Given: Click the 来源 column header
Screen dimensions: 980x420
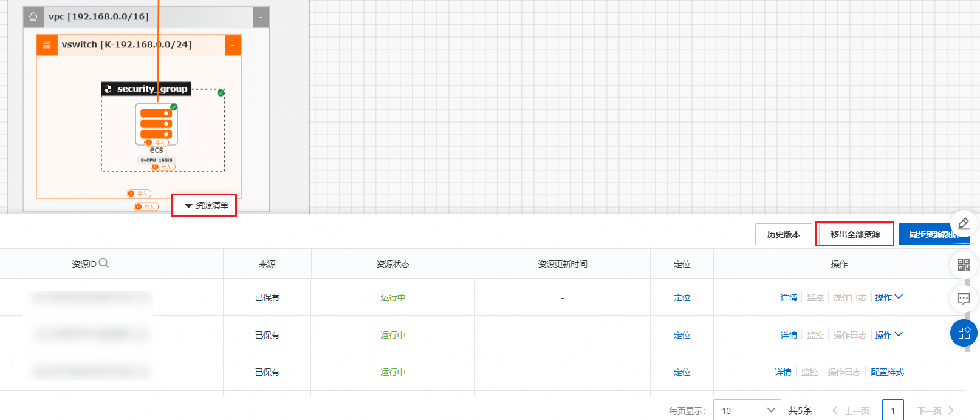Looking at the screenshot, I should coord(267,264).
